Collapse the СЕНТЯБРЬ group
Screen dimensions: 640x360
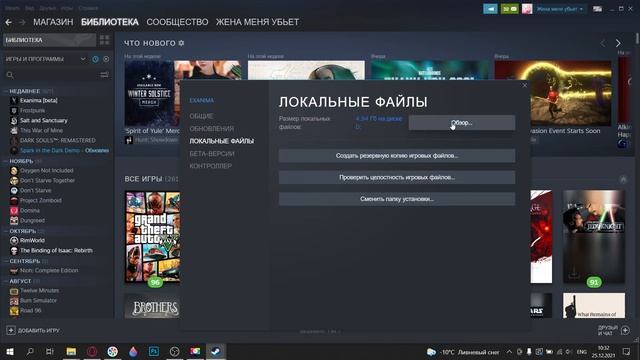point(6,261)
